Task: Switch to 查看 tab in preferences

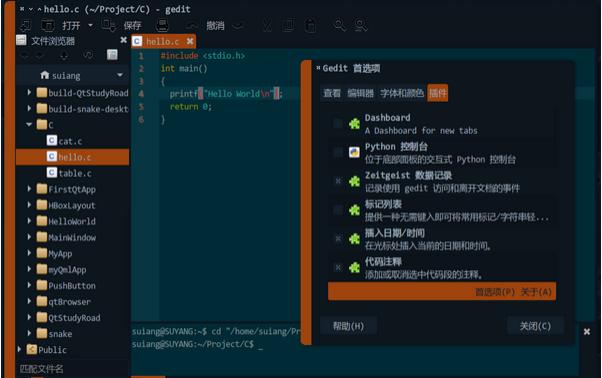Action: [x=332, y=93]
